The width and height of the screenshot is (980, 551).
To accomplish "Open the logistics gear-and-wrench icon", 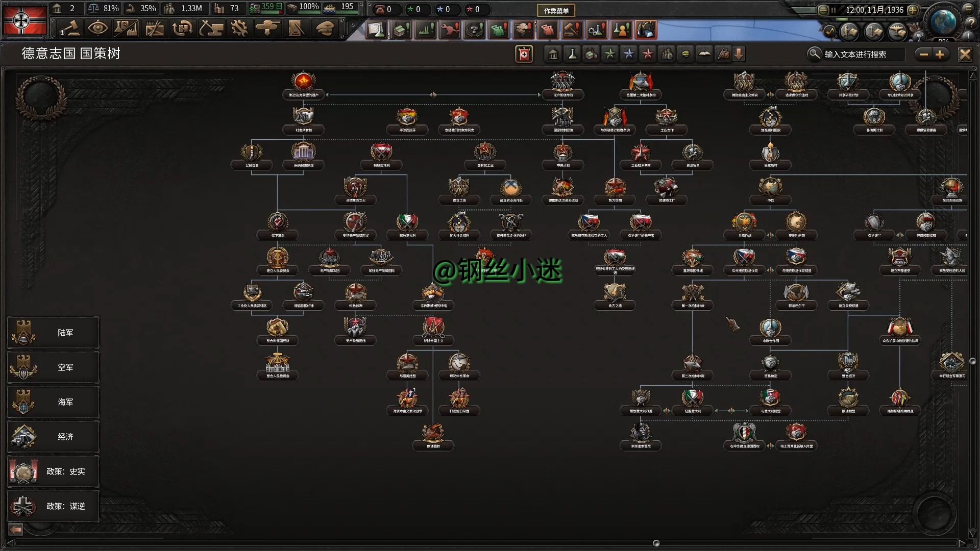I will click(239, 28).
